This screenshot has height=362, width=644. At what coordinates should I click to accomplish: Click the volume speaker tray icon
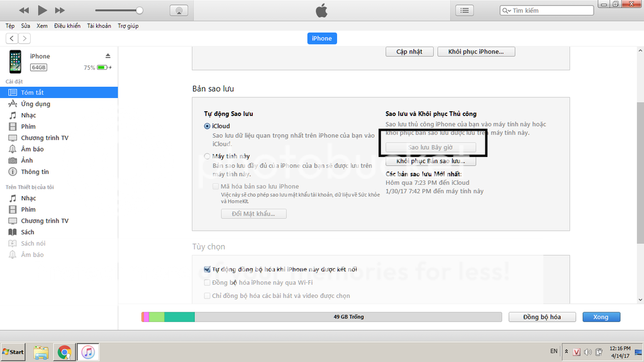point(588,352)
